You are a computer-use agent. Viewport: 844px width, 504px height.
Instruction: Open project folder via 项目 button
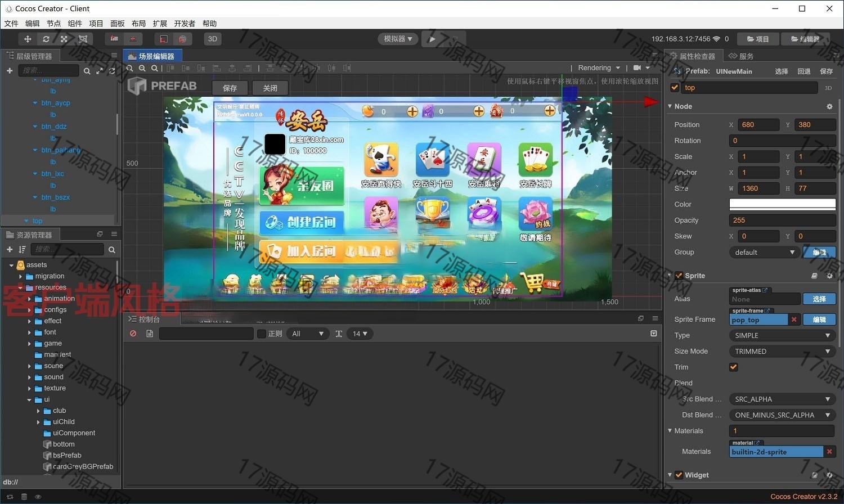pos(758,39)
